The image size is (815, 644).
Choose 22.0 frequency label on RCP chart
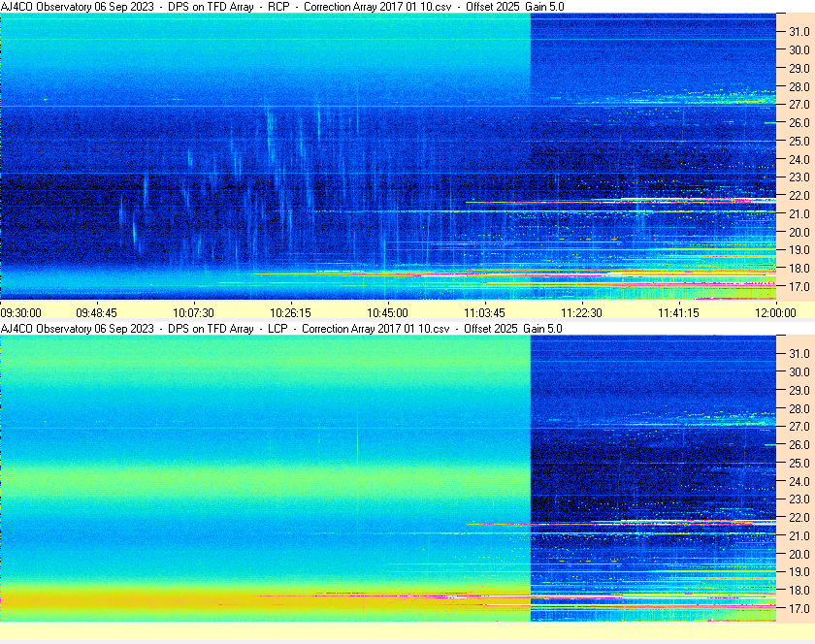coord(799,196)
